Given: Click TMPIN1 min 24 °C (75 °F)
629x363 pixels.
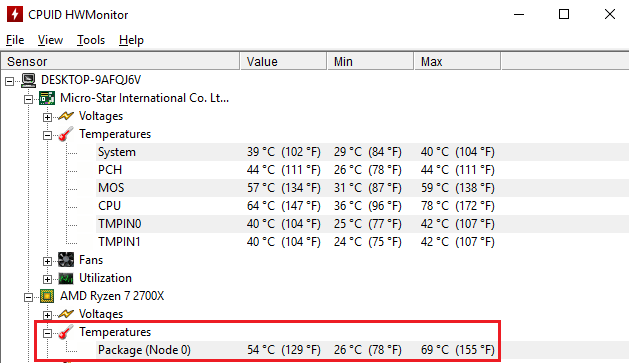Looking at the screenshot, I should click(x=367, y=242).
